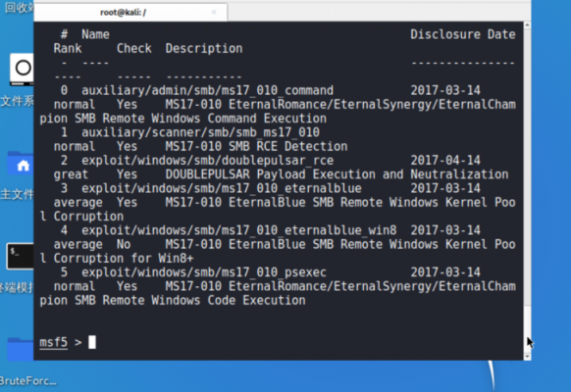The image size is (571, 392).
Task: Click the Description column header
Action: coord(204,48)
